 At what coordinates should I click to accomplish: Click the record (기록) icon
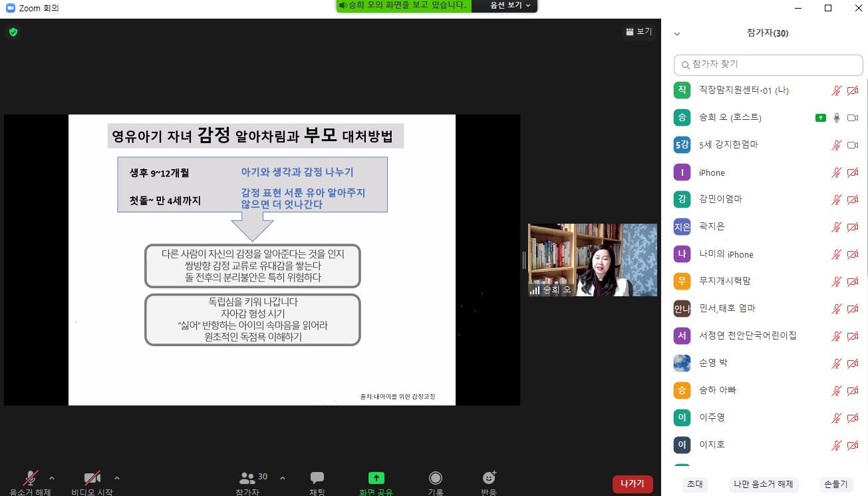click(x=436, y=478)
